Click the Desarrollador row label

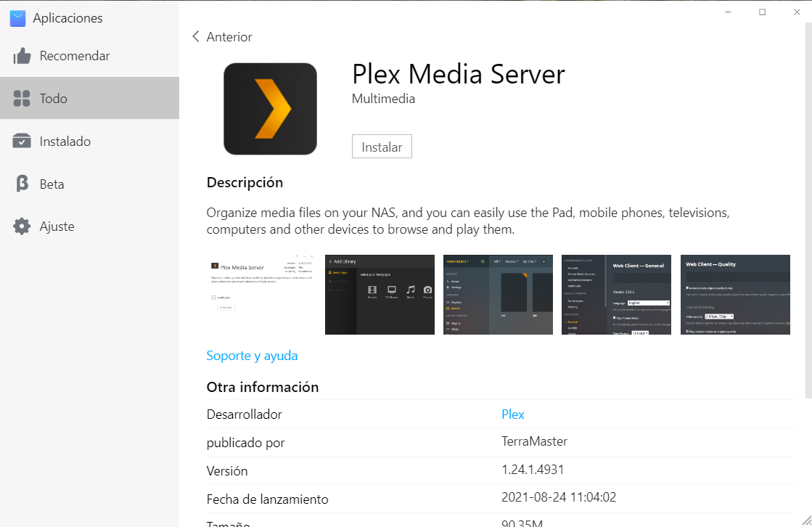tap(245, 414)
